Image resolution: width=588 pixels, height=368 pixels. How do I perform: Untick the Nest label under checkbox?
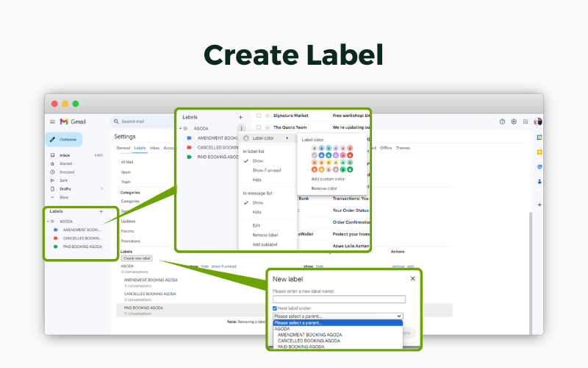(275, 308)
